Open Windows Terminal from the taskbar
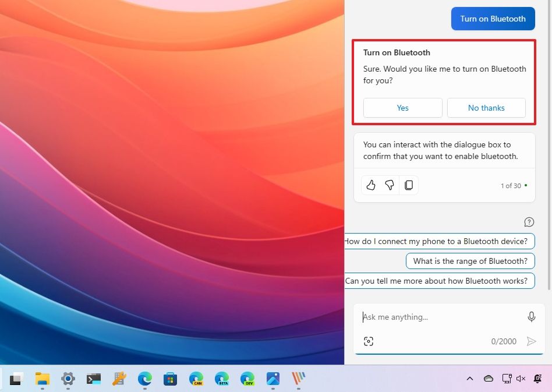 (94, 379)
